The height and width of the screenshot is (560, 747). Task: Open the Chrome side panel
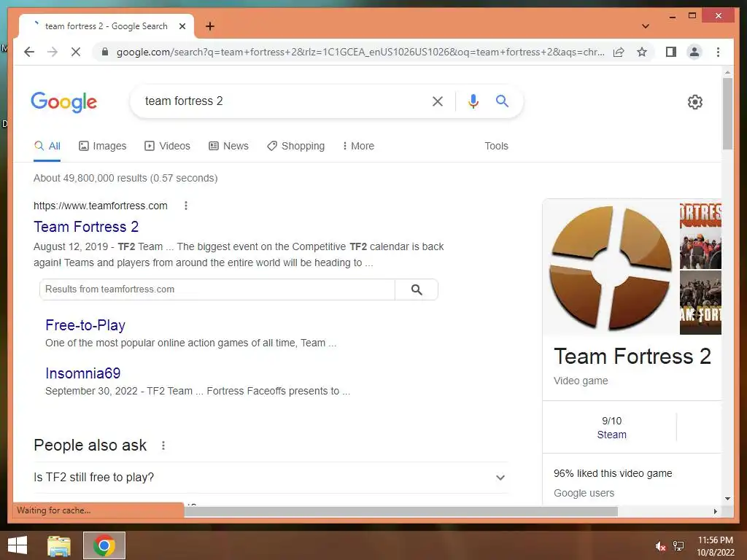tap(671, 52)
